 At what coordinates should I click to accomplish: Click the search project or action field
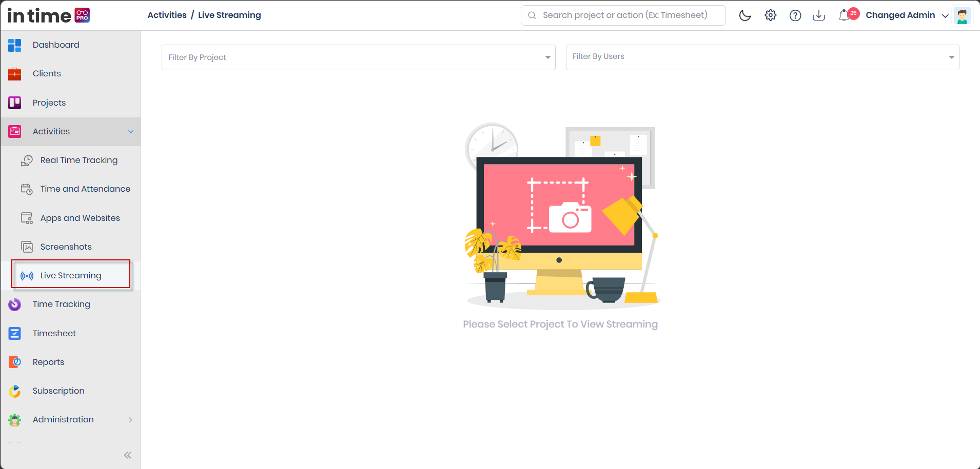[x=623, y=15]
